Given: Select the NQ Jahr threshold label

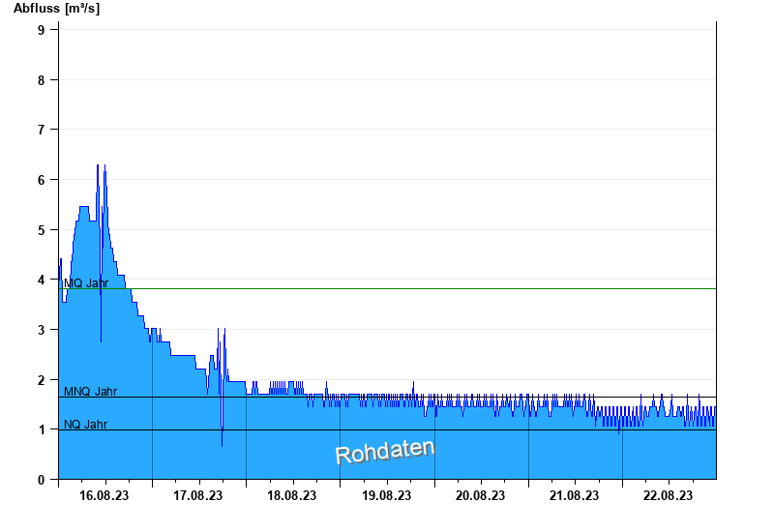Looking at the screenshot, I should (x=85, y=424).
